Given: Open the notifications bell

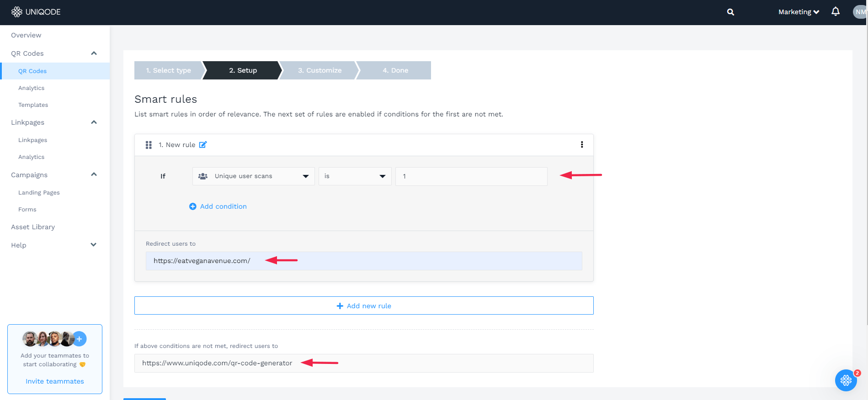Looking at the screenshot, I should pos(835,12).
